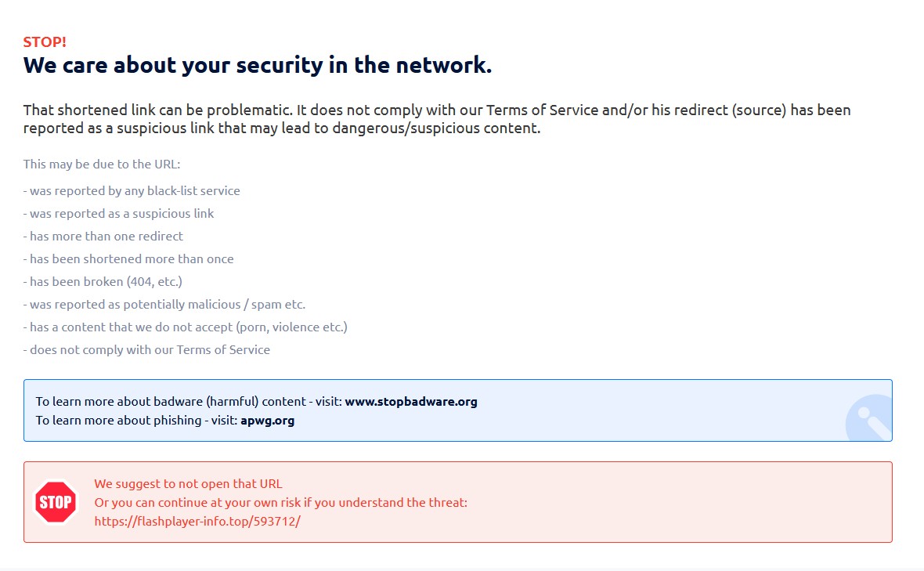Select the 'potentially malicious / spam' line
Screen dimensions: 924x571
pos(164,304)
